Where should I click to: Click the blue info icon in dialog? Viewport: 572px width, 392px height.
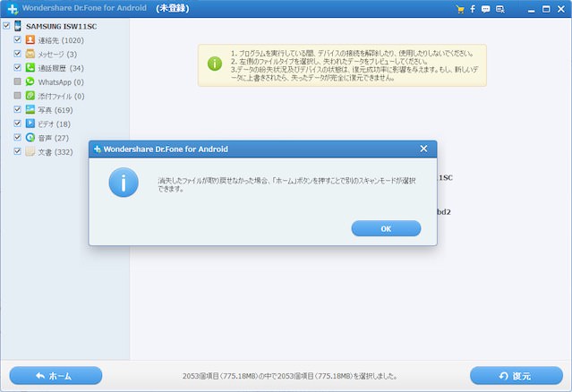[124, 183]
